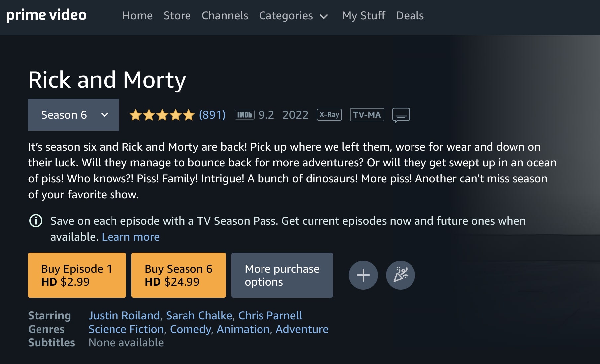Screen dimensions: 600x364
Task: Follow the Learn more link
Action: pos(130,237)
